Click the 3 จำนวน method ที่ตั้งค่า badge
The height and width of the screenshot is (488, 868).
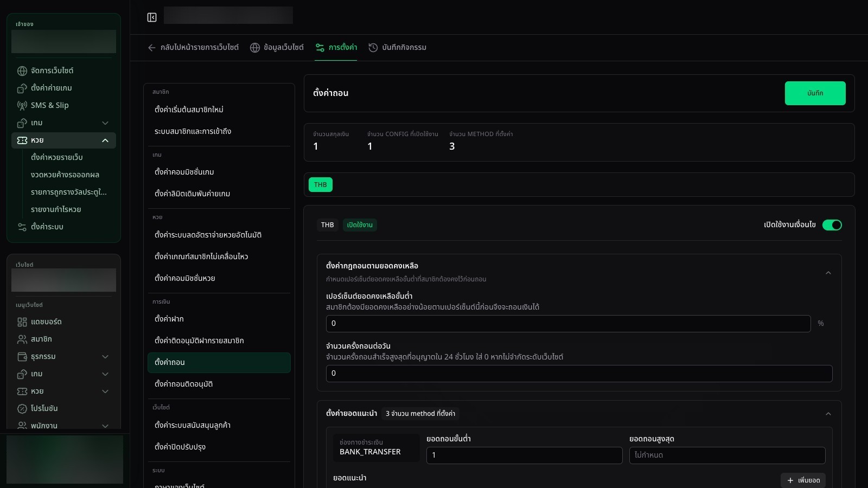(x=420, y=414)
